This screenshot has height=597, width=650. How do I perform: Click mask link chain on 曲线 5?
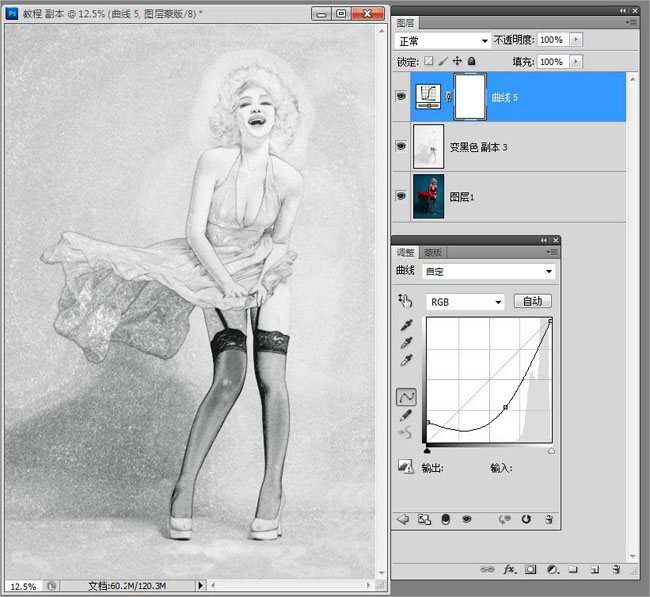[448, 97]
